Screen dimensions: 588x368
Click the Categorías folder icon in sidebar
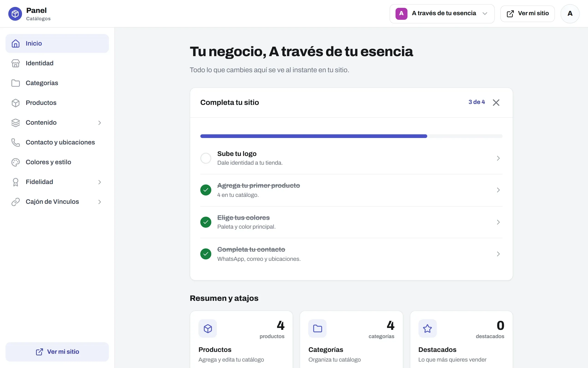pyautogui.click(x=16, y=83)
